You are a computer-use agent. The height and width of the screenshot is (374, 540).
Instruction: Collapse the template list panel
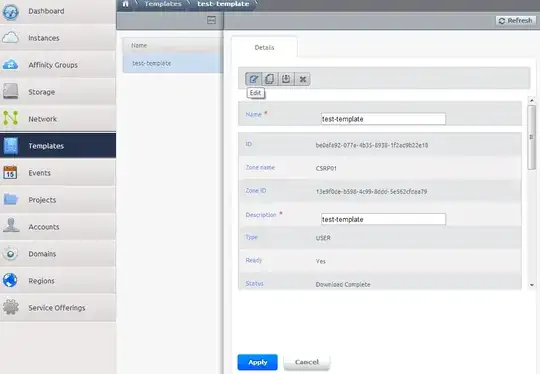click(211, 20)
